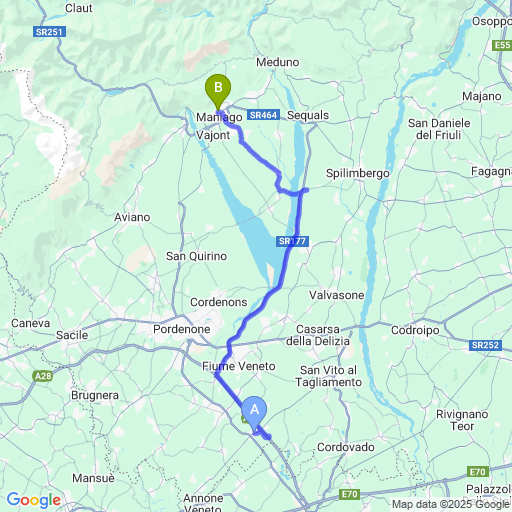The height and width of the screenshot is (512, 512).
Task: Select the Spilimbergo town label
Action: [358, 173]
